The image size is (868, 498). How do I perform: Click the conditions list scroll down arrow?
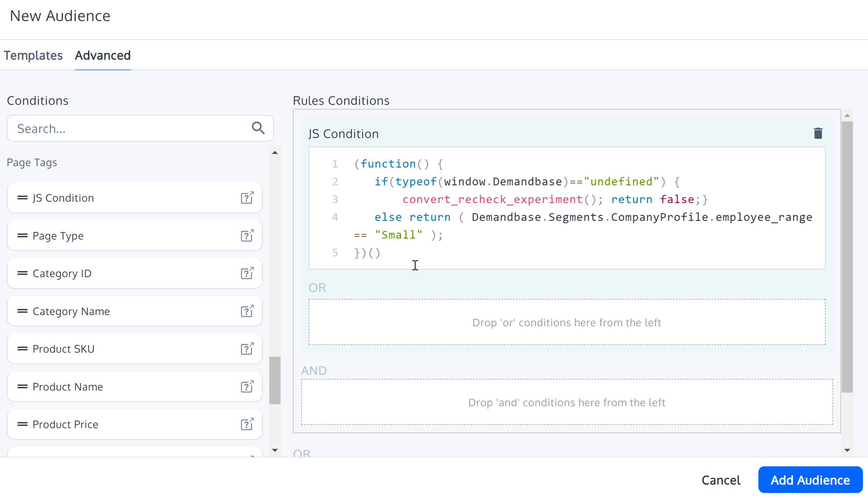[275, 450]
